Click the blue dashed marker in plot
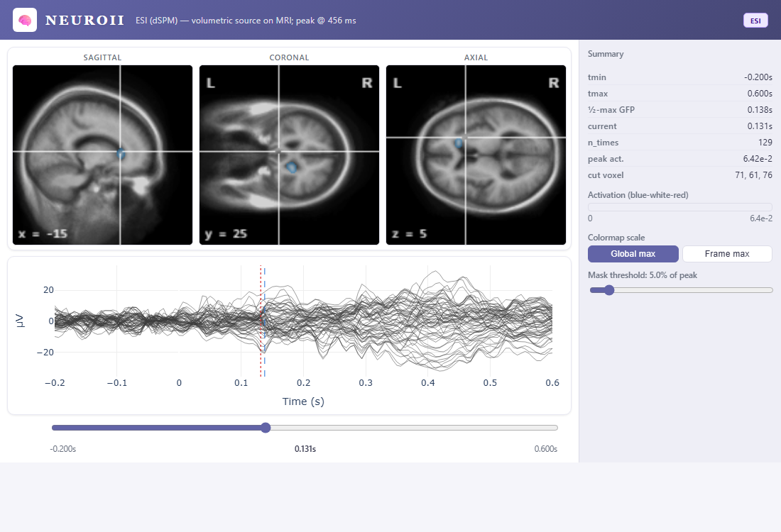Screen dimensions: 781x532 pos(265,321)
